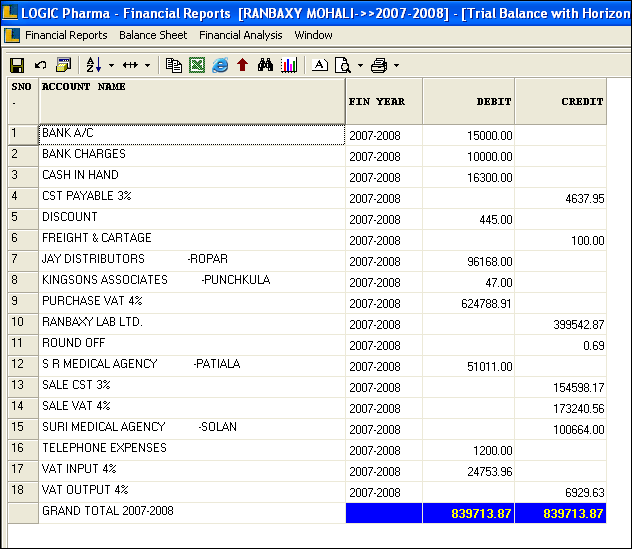Image resolution: width=632 pixels, height=549 pixels.
Task: Select the BANK A/C account row
Action: [192, 135]
